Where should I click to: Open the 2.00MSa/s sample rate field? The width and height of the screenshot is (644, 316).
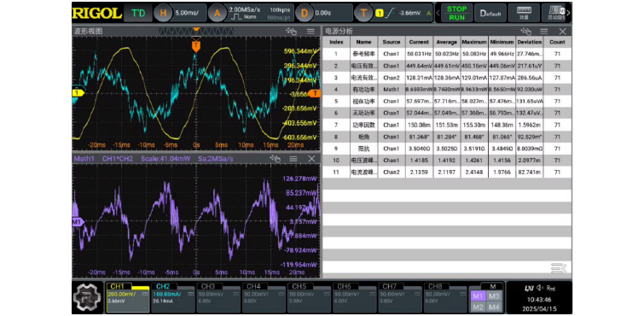pos(244,9)
